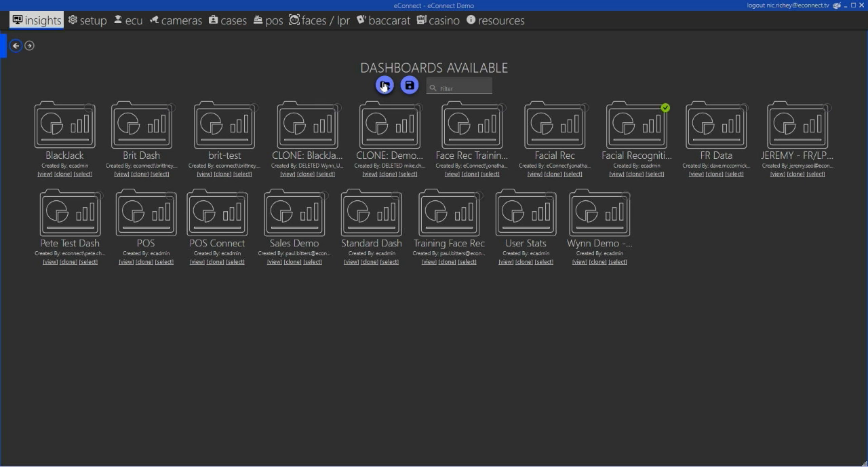
Task: Open the resources tab
Action: point(495,20)
